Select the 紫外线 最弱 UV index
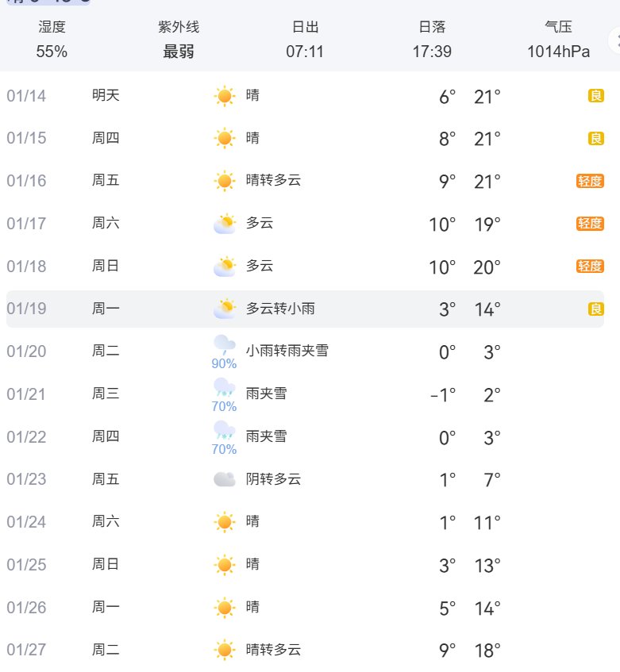 point(179,40)
